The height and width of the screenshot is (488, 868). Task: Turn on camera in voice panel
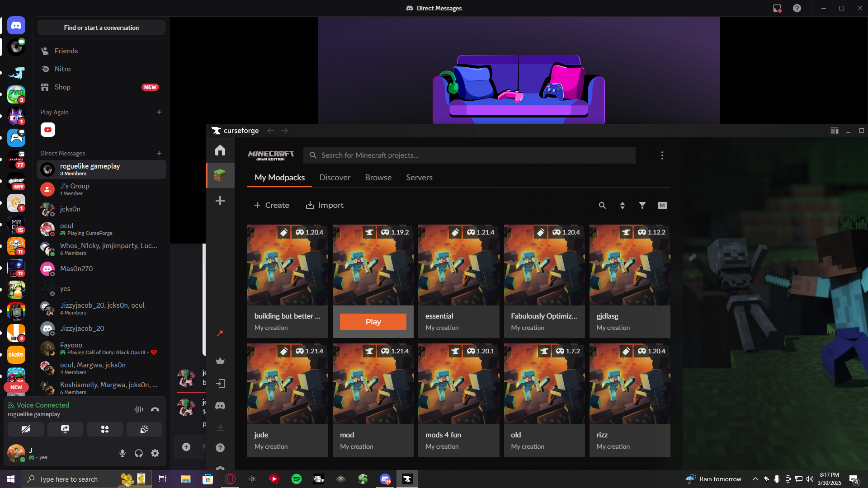coord(26,429)
